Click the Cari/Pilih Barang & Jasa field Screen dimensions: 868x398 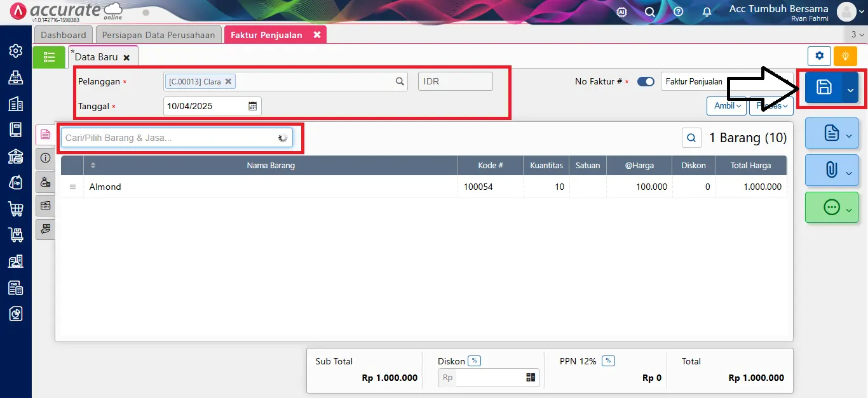[x=177, y=138]
